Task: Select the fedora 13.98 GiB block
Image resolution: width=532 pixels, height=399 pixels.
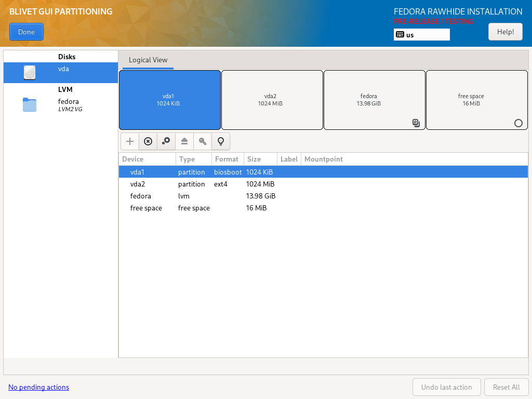Action: pyautogui.click(x=375, y=100)
